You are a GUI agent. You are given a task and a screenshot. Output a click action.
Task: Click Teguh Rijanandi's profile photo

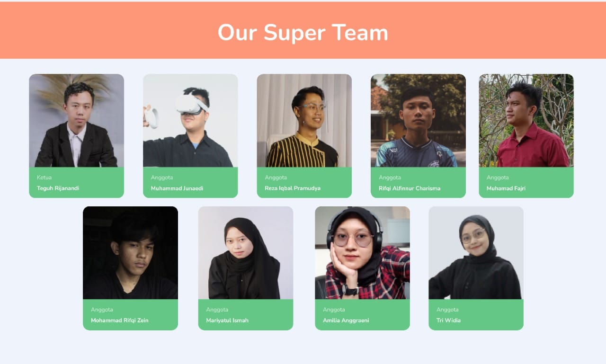(x=76, y=120)
